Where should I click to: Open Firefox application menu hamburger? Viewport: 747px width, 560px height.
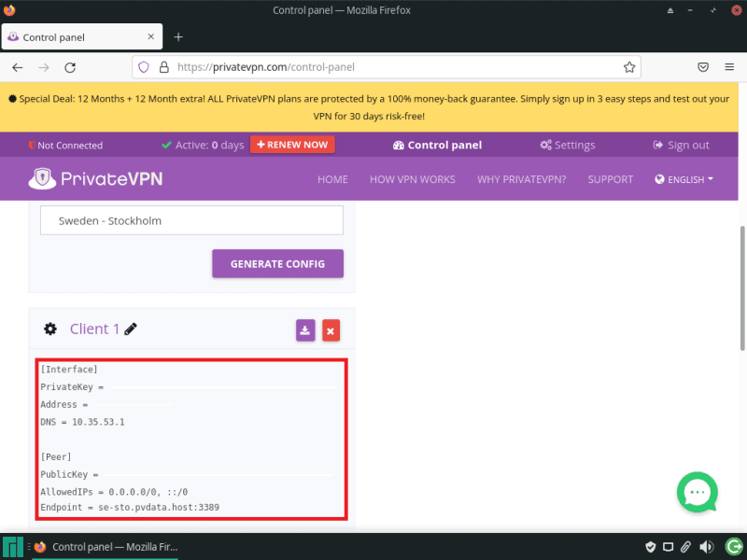[x=729, y=67]
